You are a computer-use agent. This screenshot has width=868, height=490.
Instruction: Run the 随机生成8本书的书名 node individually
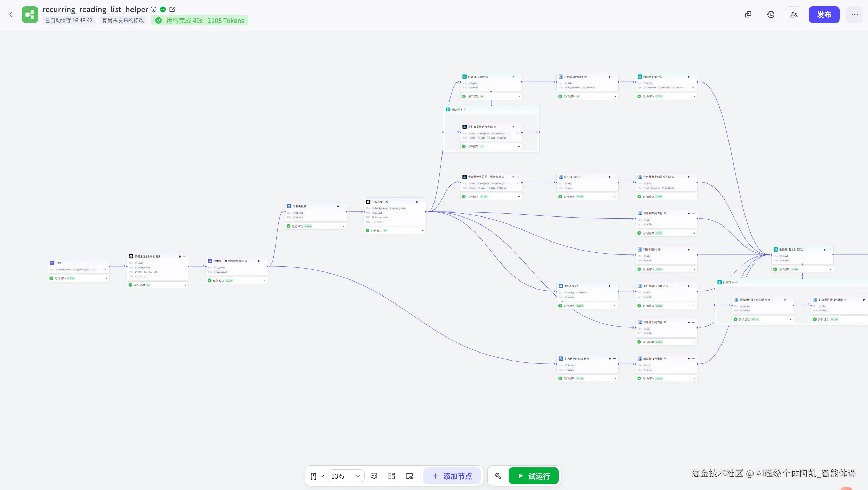pyautogui.click(x=180, y=256)
